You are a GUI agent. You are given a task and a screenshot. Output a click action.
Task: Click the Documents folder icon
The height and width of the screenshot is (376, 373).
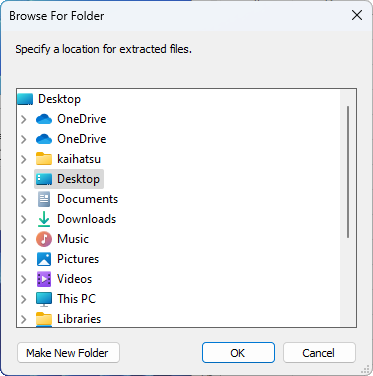point(44,199)
